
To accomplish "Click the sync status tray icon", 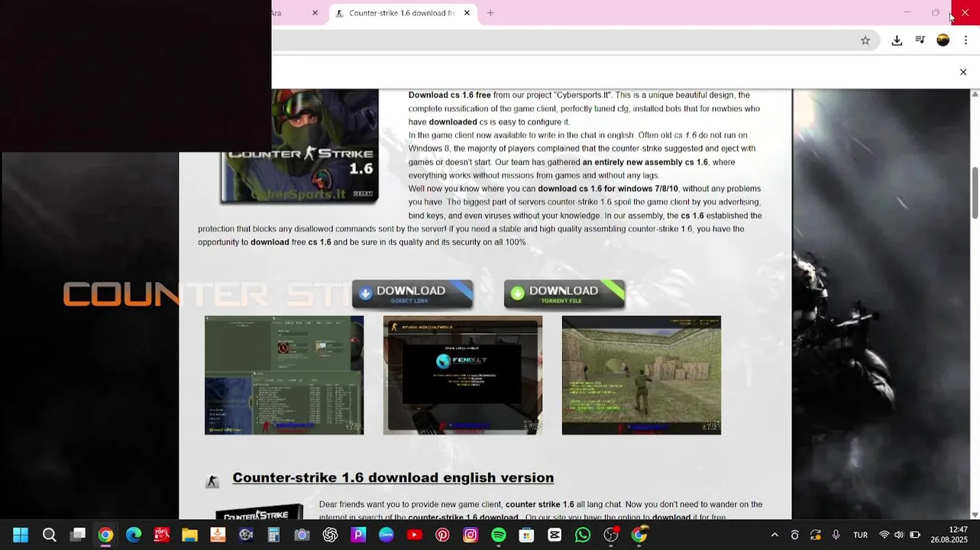I will (816, 535).
